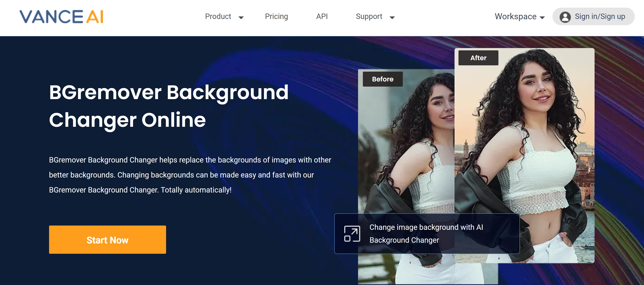Expand the Support dropdown arrow
The height and width of the screenshot is (285, 644).
392,17
